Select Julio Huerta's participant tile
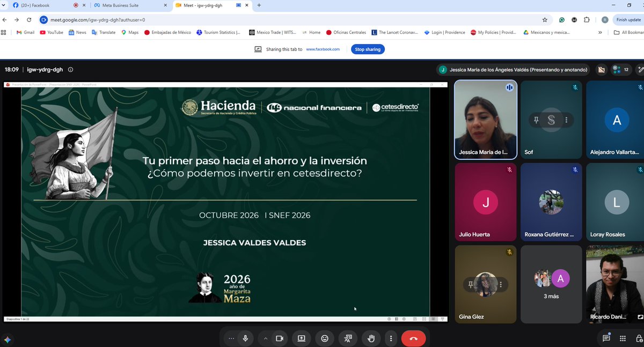The height and width of the screenshot is (347, 644). pos(486,202)
